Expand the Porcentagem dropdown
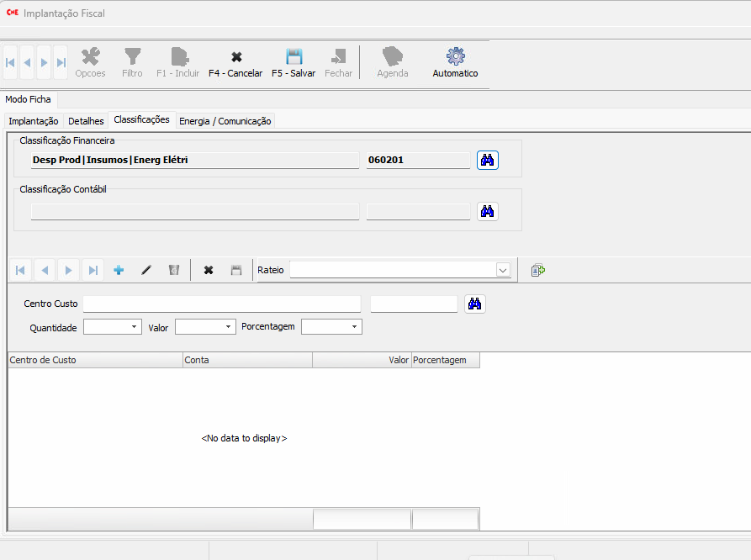Screen dimensions: 751x560 354,327
